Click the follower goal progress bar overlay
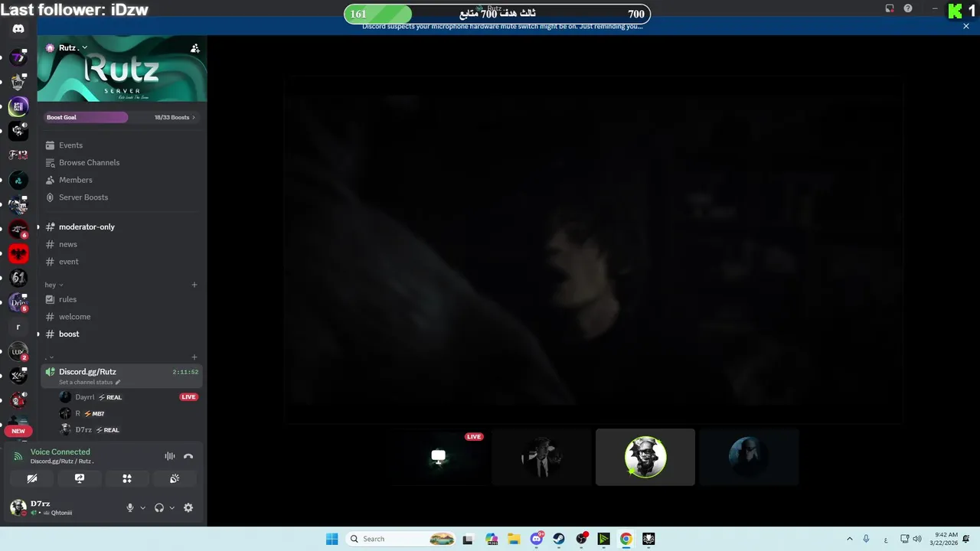Viewport: 980px width, 551px height. [x=498, y=14]
